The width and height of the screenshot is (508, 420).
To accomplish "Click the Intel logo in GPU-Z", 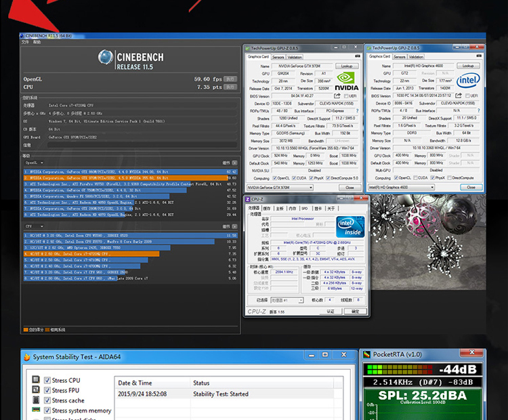I will [x=468, y=81].
